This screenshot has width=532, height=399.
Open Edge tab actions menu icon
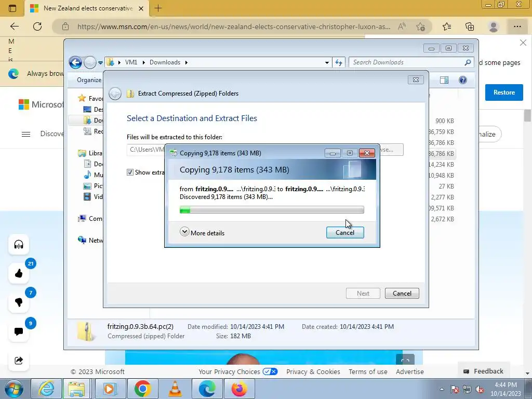click(x=12, y=8)
